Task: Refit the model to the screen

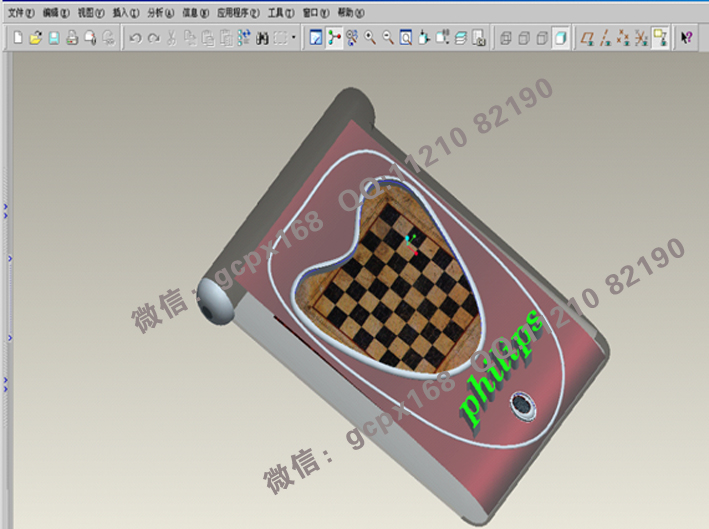Action: [x=406, y=38]
